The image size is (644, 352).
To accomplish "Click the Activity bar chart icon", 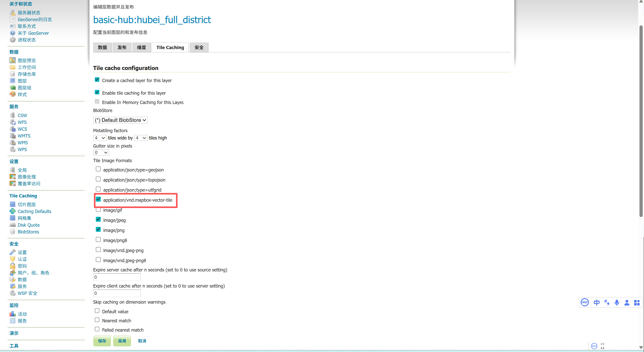I will coord(13,314).
